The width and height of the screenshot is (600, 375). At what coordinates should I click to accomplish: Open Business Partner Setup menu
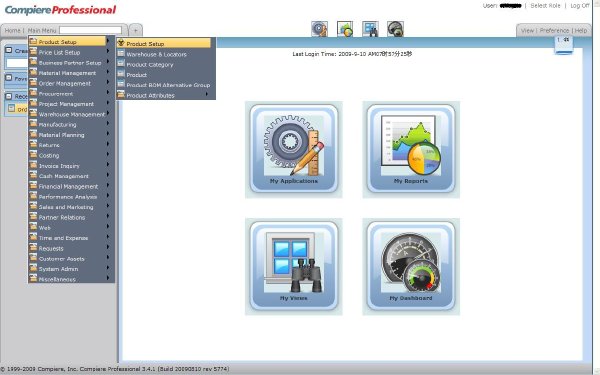[71, 63]
